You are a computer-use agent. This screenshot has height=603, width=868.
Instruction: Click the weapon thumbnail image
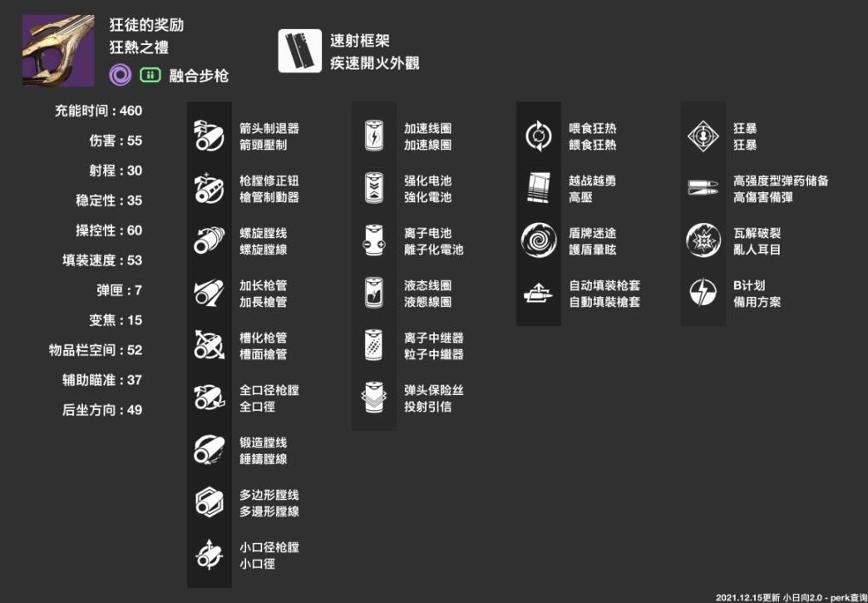[58, 50]
